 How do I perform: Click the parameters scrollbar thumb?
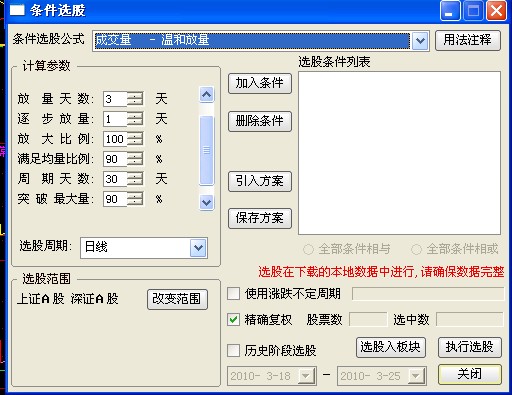click(207, 150)
